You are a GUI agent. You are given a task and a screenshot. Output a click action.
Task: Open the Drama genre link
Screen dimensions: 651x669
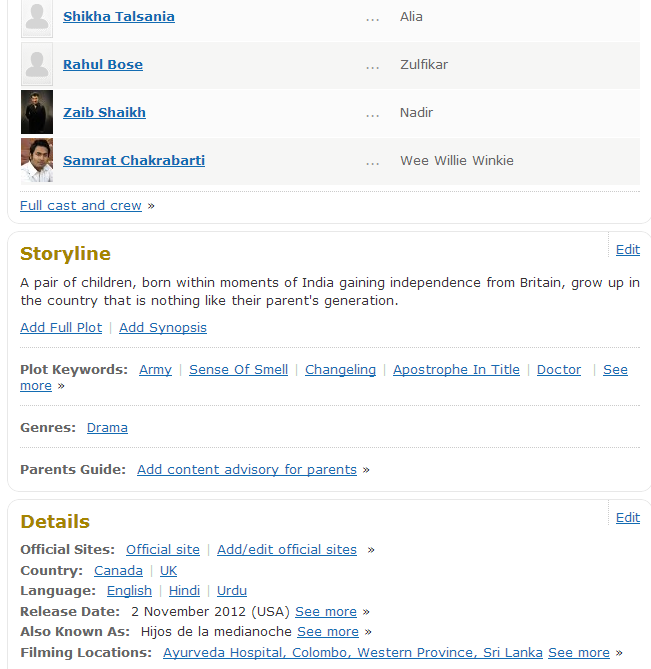coord(107,428)
